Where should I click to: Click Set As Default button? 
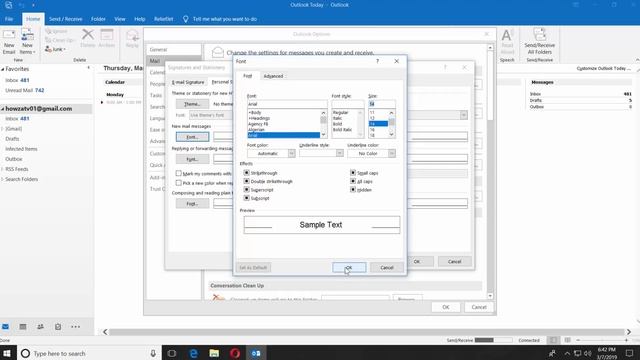pyautogui.click(x=253, y=267)
